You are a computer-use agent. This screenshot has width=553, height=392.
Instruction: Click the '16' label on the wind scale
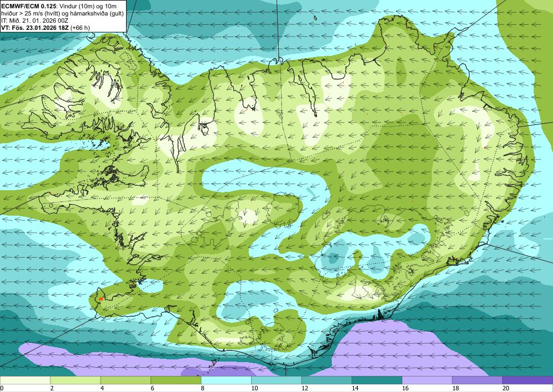point(405,389)
